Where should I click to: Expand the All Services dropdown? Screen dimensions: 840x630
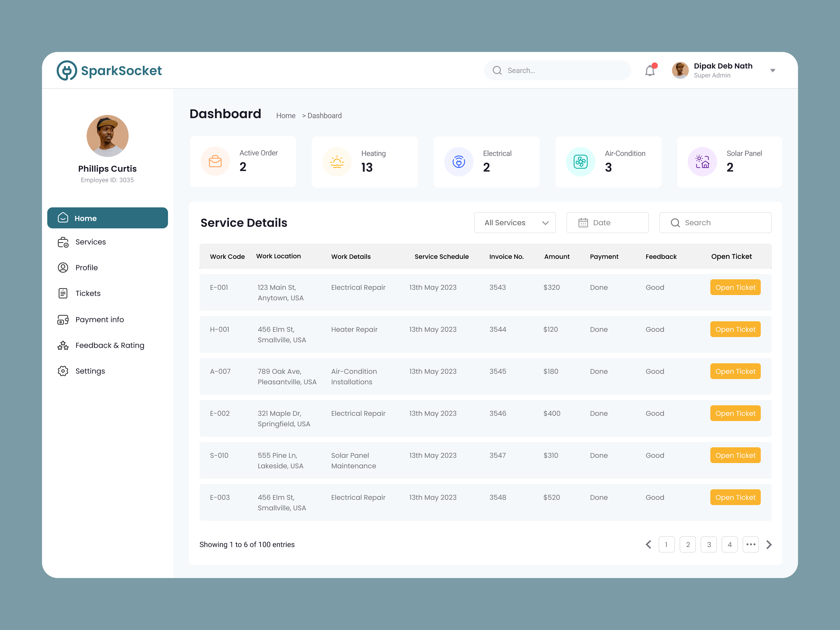515,223
